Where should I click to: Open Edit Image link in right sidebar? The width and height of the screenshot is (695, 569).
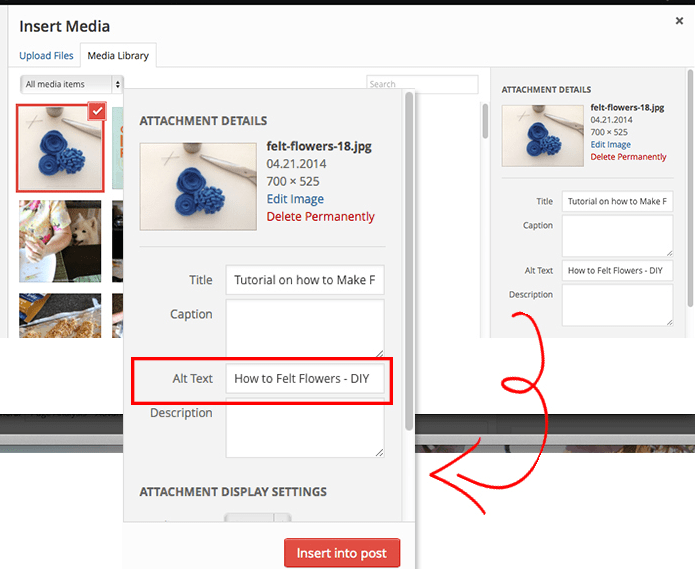point(610,145)
